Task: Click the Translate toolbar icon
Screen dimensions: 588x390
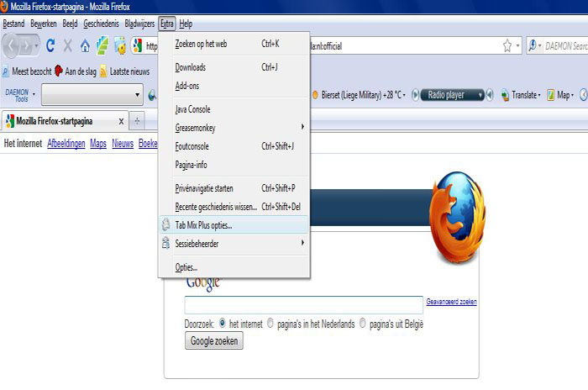Action: pos(505,95)
